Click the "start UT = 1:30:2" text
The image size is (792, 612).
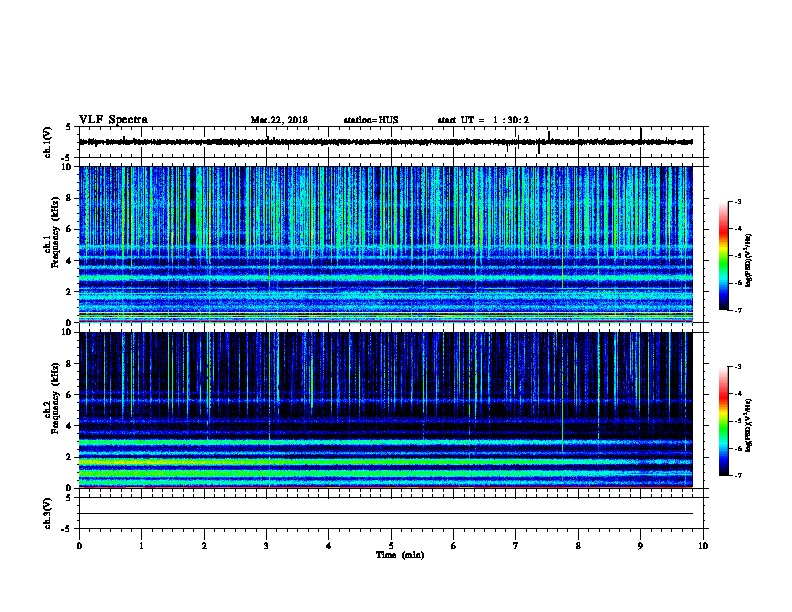(x=483, y=120)
